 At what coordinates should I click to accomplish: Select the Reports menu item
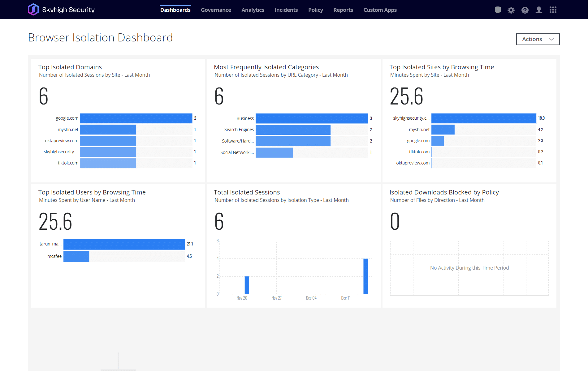pos(343,10)
